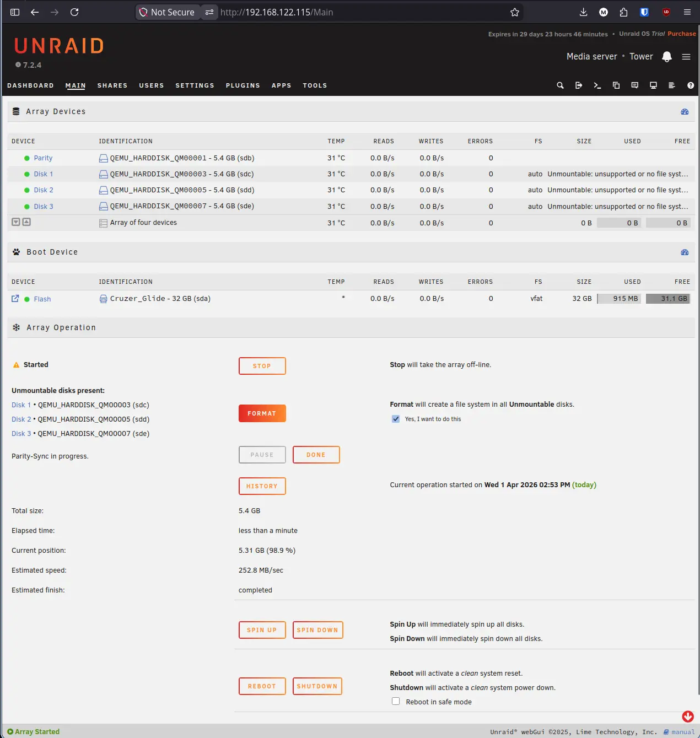The width and height of the screenshot is (700, 738).
Task: Open the feedback chat icon
Action: click(635, 85)
